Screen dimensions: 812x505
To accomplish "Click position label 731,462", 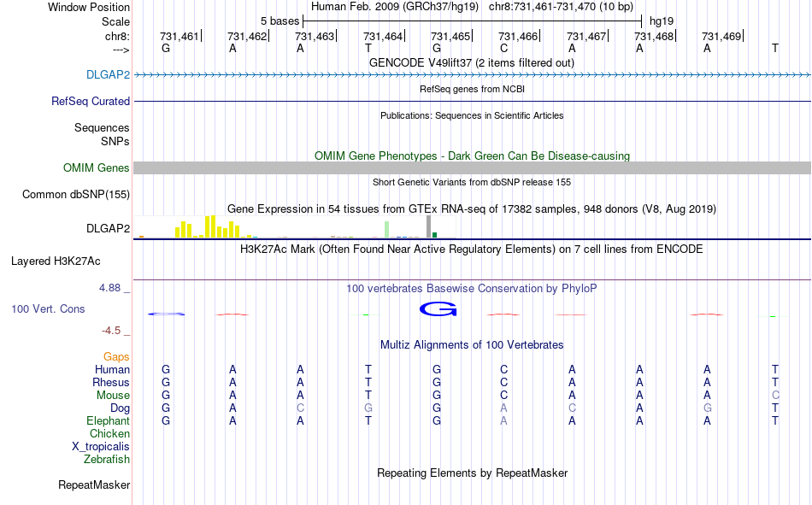I will 247,36.
